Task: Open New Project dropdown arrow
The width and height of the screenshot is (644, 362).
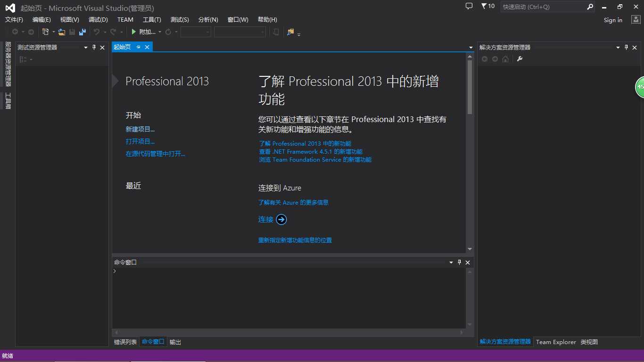Action: 54,32
